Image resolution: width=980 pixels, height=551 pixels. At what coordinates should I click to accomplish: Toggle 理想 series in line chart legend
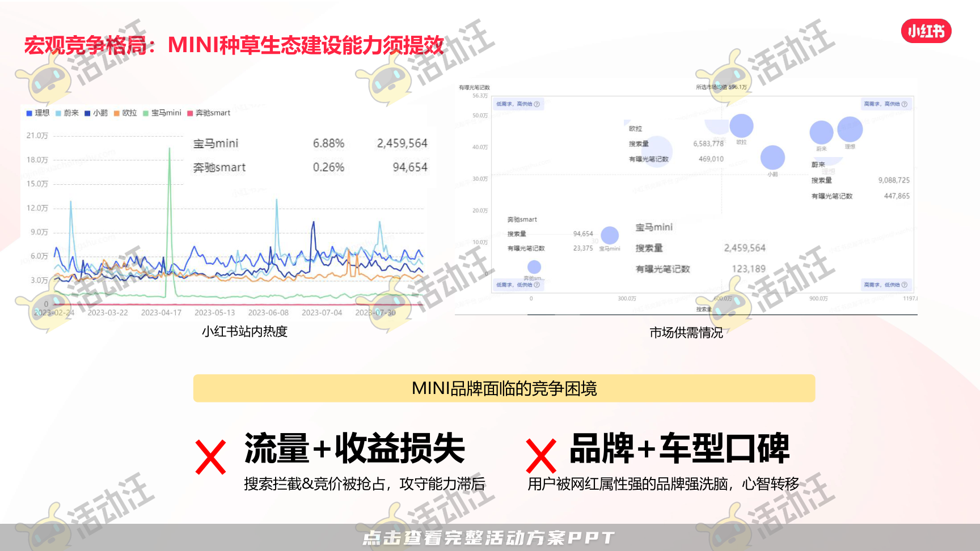click(x=38, y=113)
